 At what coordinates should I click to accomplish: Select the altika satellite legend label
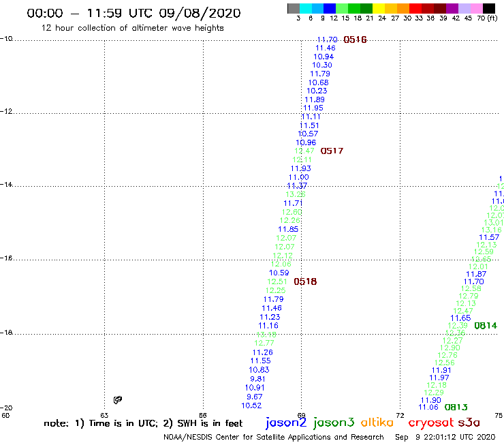click(x=377, y=423)
